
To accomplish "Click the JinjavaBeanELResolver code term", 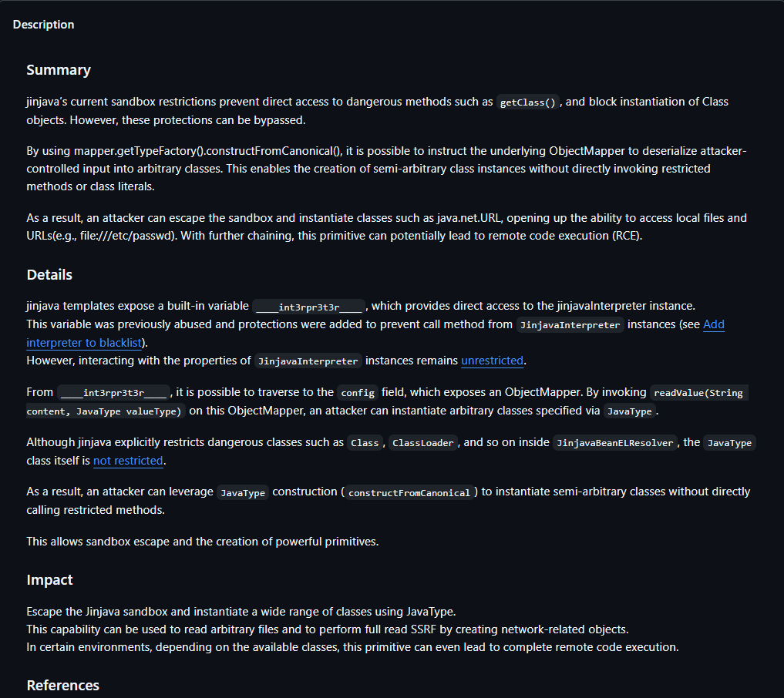I will pos(614,443).
